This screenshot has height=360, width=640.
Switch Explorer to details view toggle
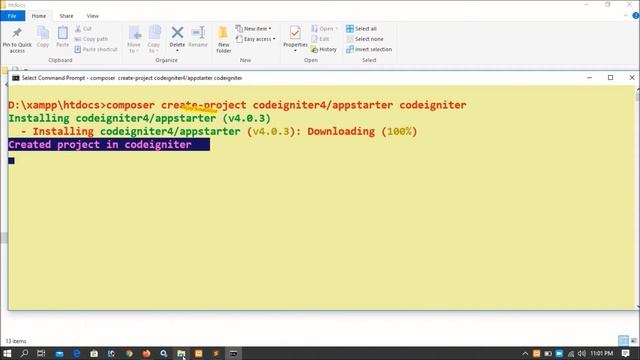click(623, 341)
